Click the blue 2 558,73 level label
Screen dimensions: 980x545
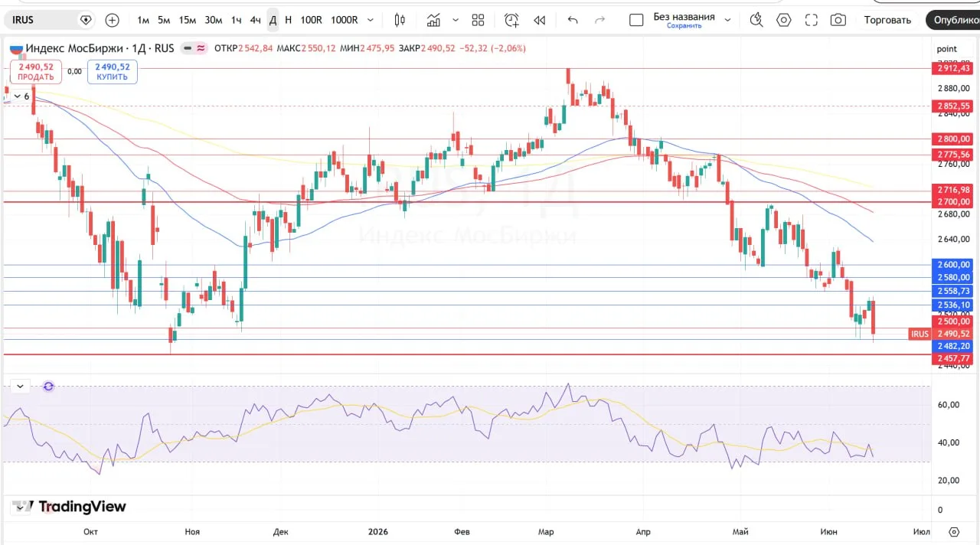tap(953, 292)
